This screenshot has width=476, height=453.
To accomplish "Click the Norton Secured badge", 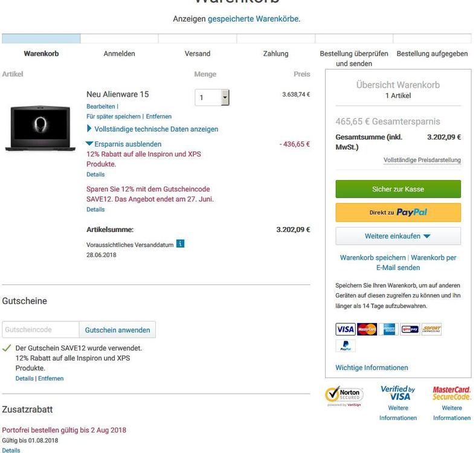I will (x=344, y=396).
